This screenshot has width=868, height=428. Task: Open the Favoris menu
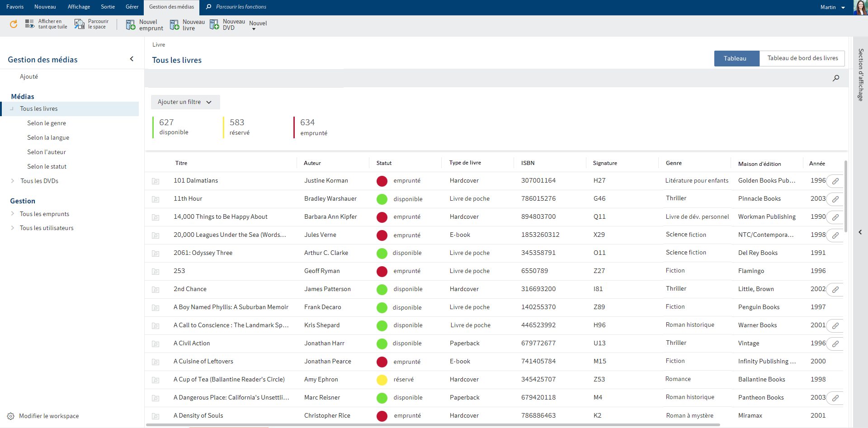coord(15,7)
